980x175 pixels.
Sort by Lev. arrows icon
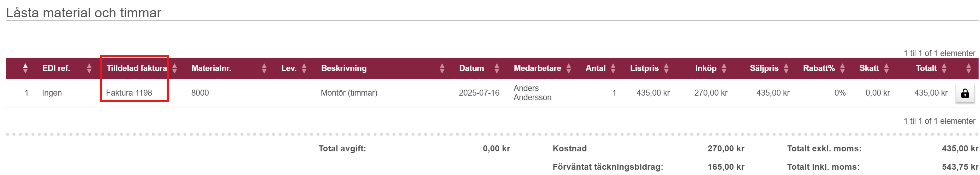[304, 68]
